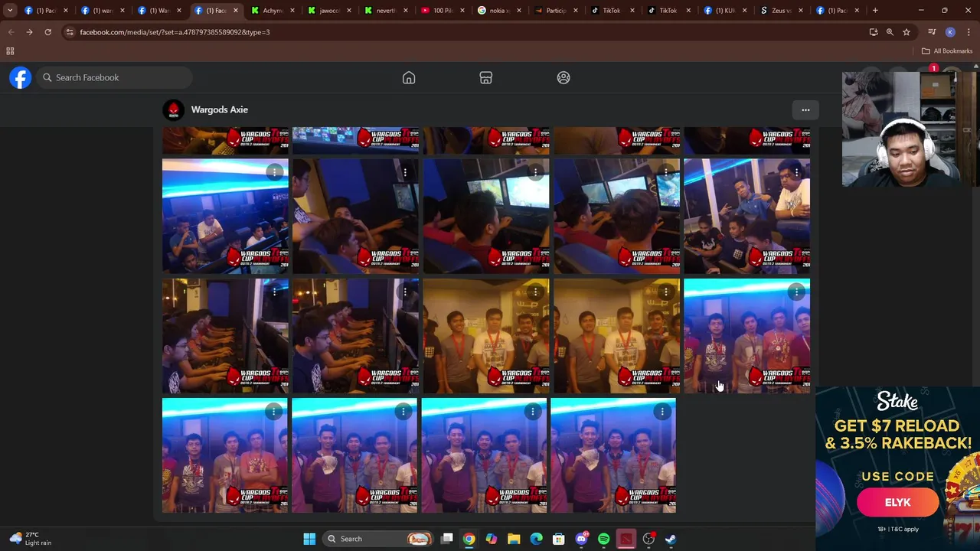Open the All Bookmarks folder

[947, 51]
